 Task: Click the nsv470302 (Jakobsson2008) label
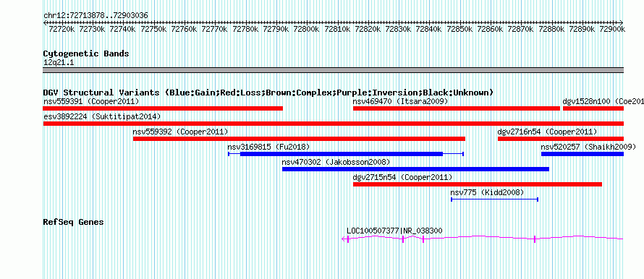(336, 162)
